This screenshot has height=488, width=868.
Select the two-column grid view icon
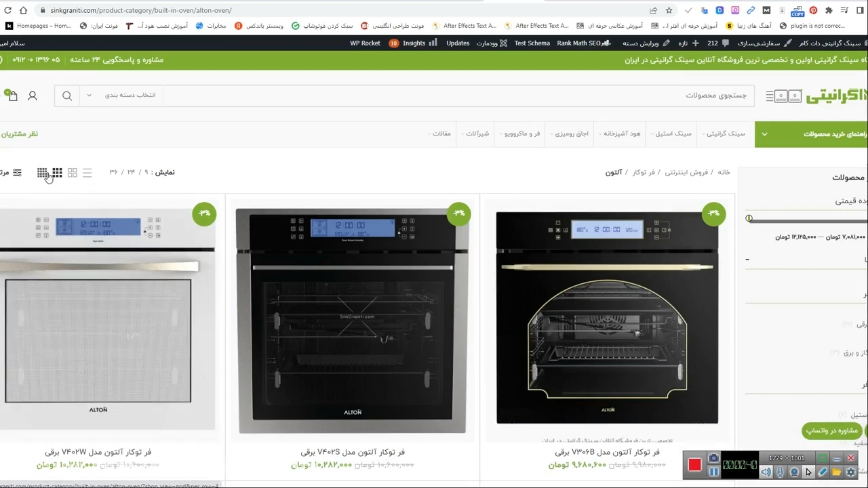click(x=72, y=173)
